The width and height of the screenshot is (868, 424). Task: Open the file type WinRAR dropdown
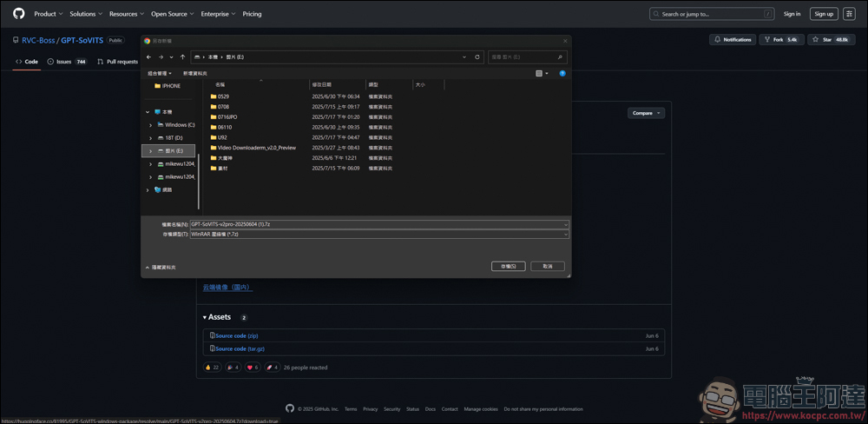(x=379, y=235)
